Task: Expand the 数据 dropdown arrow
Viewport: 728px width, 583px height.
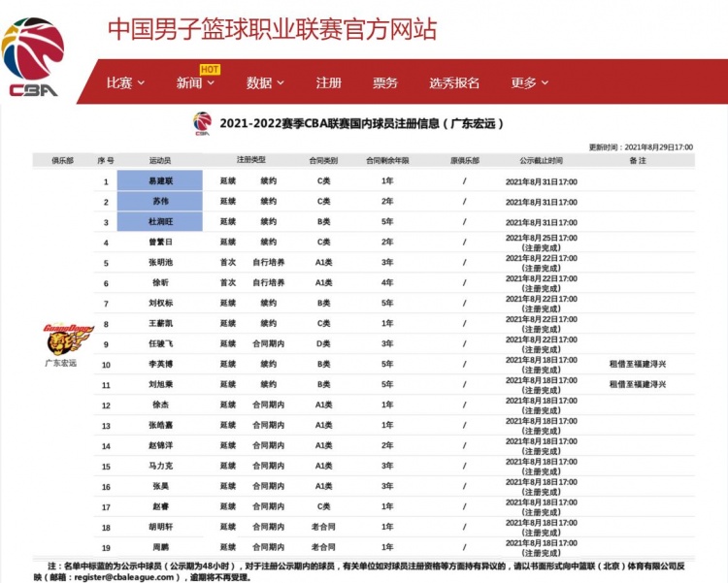Action: pyautogui.click(x=281, y=82)
